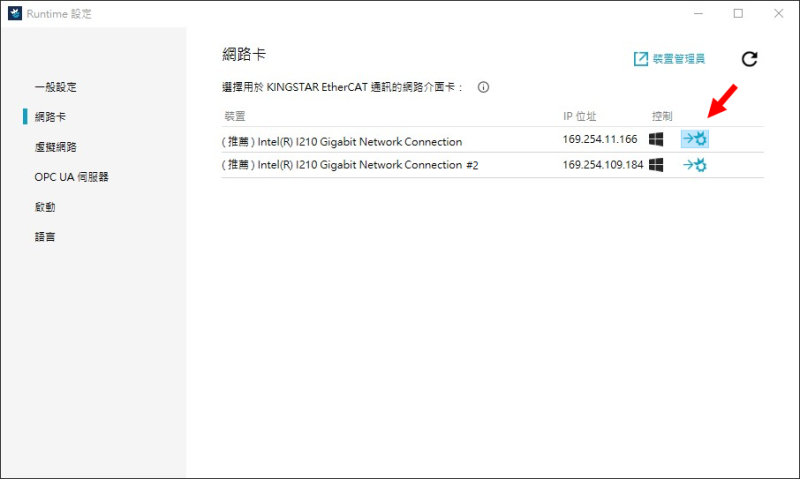800x479 pixels.
Task: Click IP 位址 column header
Action: [x=580, y=116]
